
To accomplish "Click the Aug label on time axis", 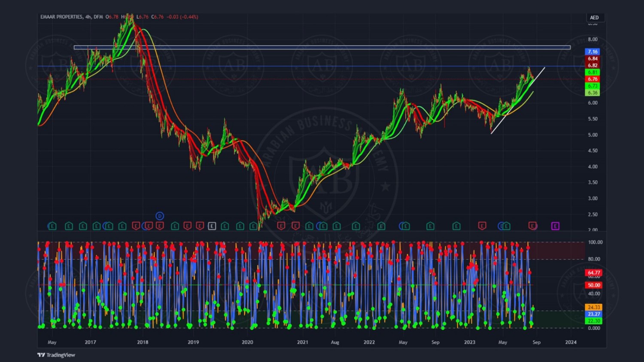I will [x=335, y=342].
